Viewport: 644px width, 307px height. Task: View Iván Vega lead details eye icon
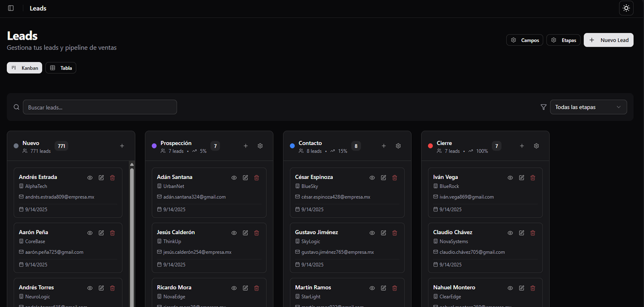(510, 178)
